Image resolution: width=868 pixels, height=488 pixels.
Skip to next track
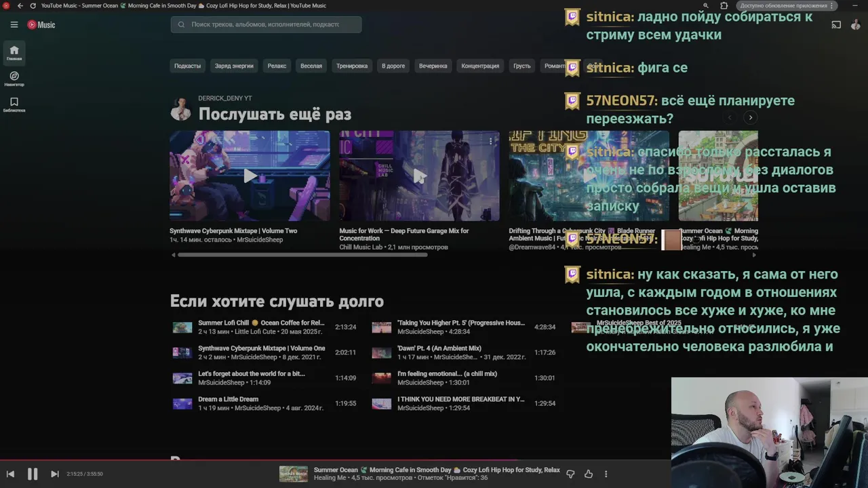pos(55,474)
